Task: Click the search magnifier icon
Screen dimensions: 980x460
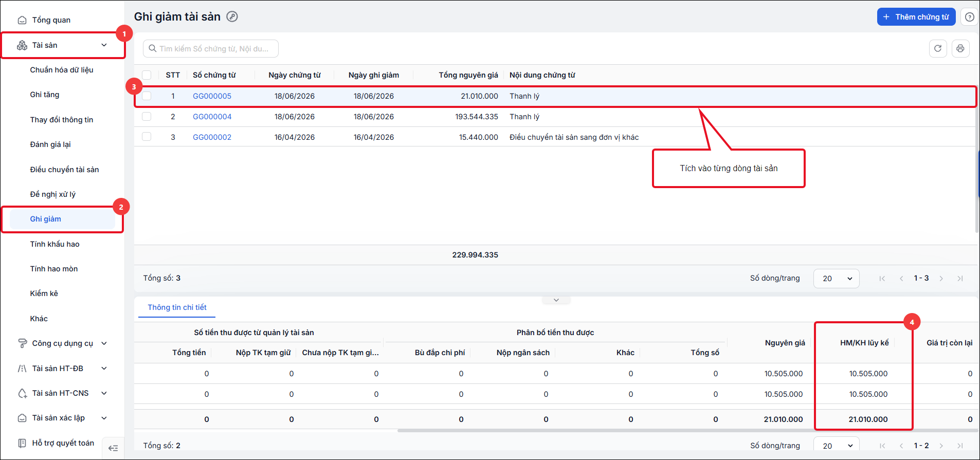Action: (153, 48)
